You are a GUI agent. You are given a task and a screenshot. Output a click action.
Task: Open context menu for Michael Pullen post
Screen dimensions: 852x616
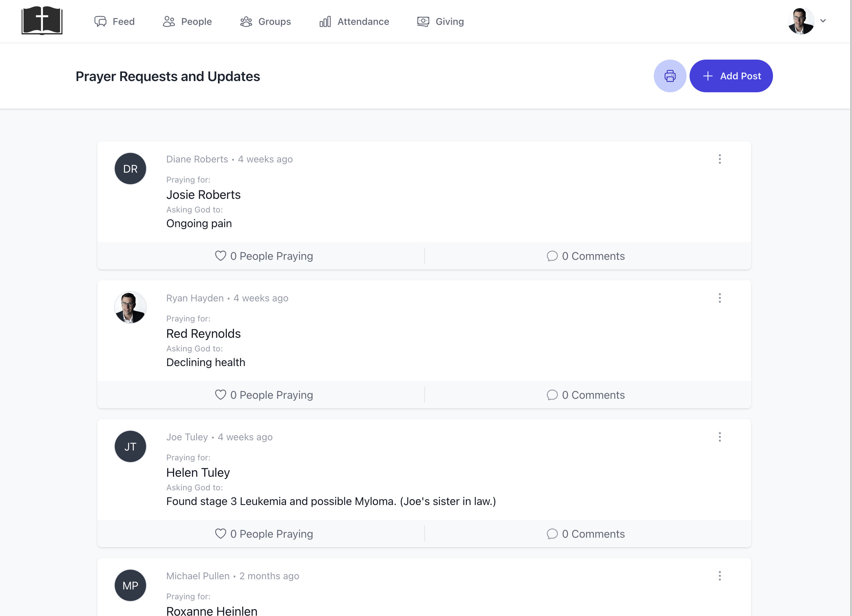tap(720, 575)
